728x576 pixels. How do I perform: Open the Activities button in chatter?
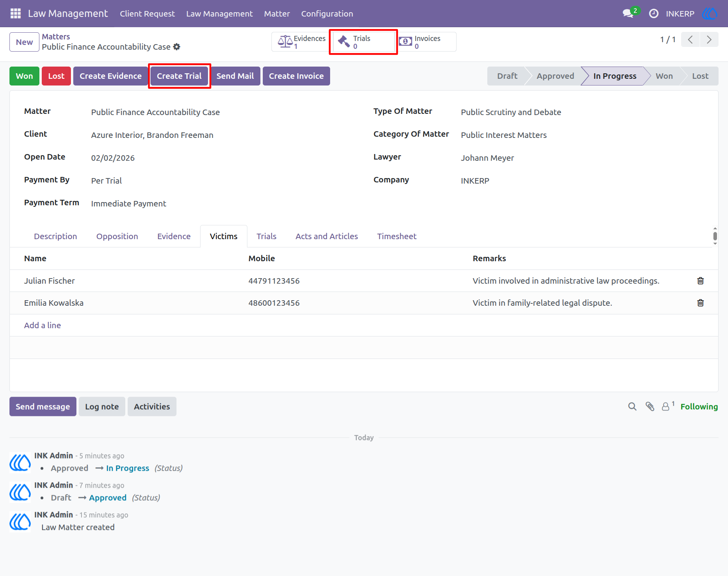coord(152,407)
